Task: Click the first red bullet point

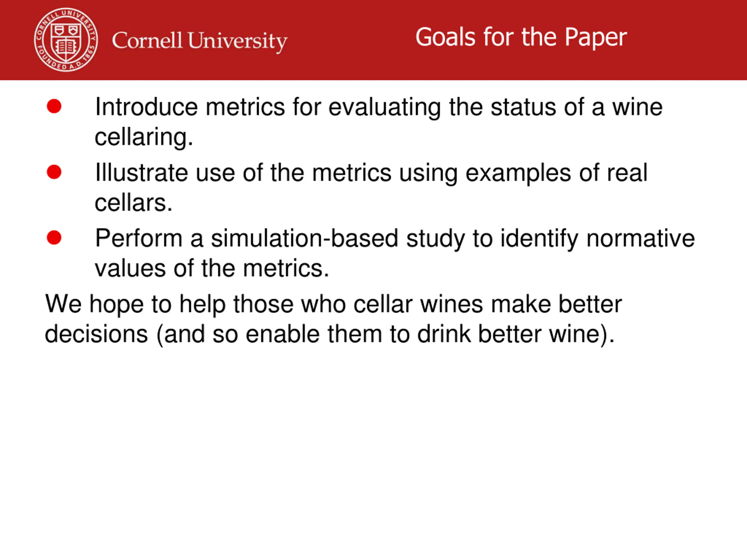Action: pos(54,106)
